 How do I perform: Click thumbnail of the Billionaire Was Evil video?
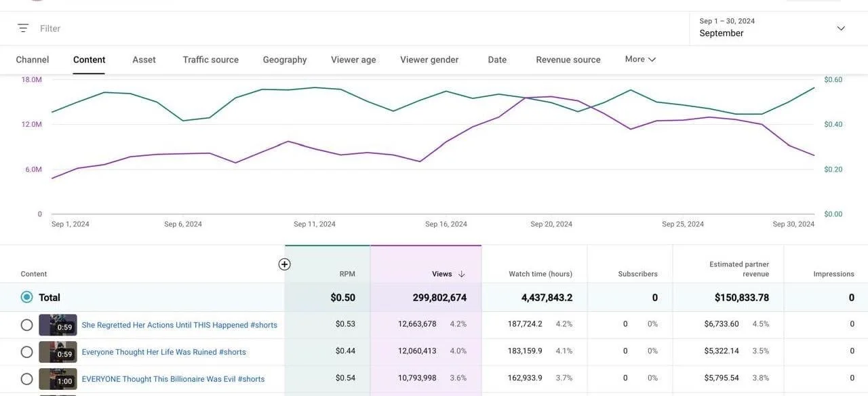click(x=58, y=379)
